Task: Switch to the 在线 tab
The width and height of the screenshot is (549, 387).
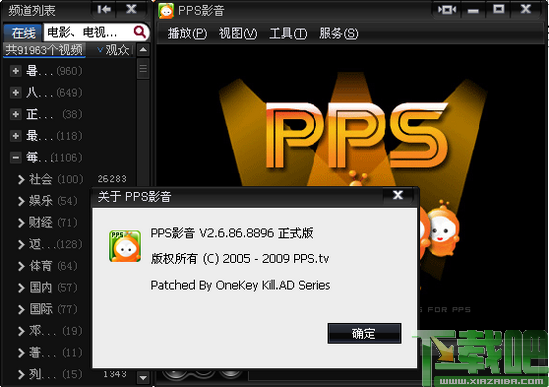Action: click(x=23, y=33)
